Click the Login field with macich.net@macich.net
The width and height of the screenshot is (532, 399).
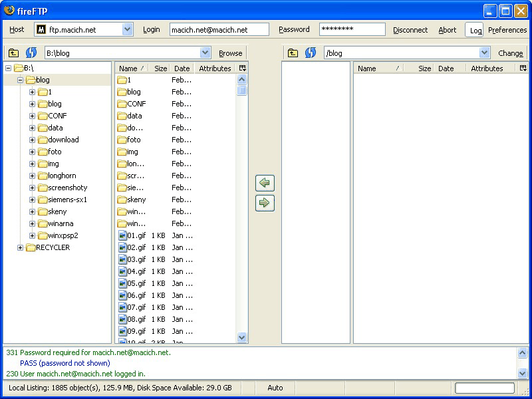[219, 29]
